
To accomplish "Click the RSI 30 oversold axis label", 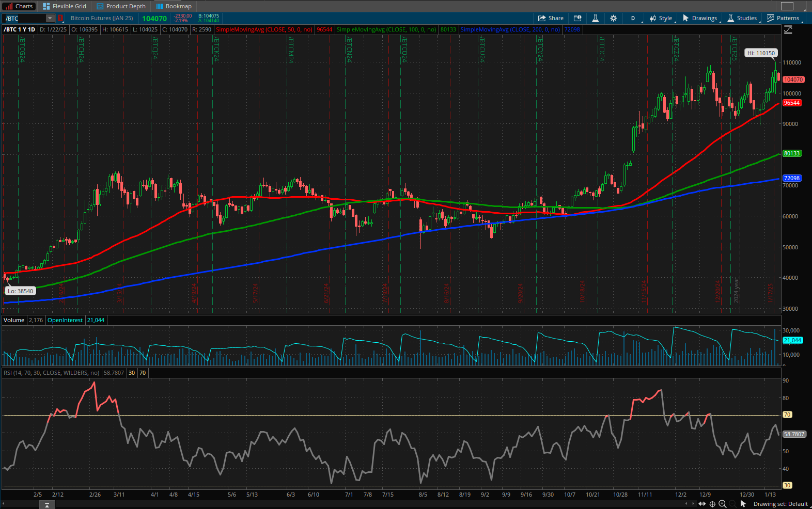I will 787,485.
